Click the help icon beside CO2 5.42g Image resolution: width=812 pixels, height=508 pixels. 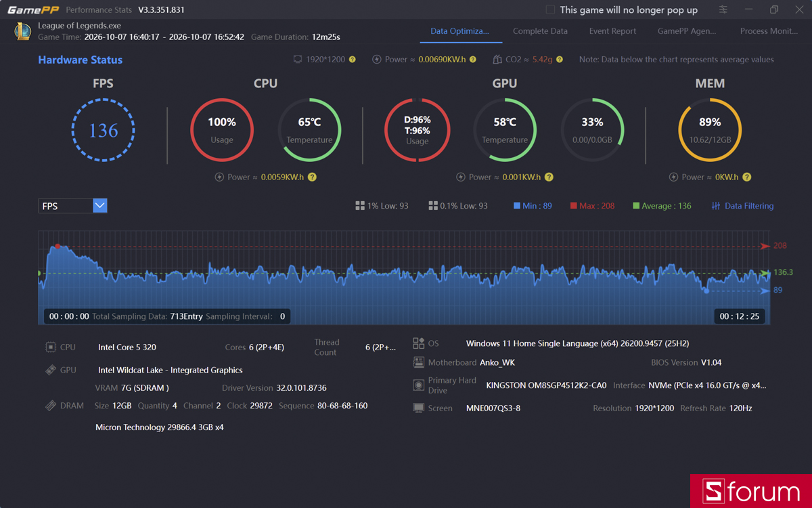560,60
